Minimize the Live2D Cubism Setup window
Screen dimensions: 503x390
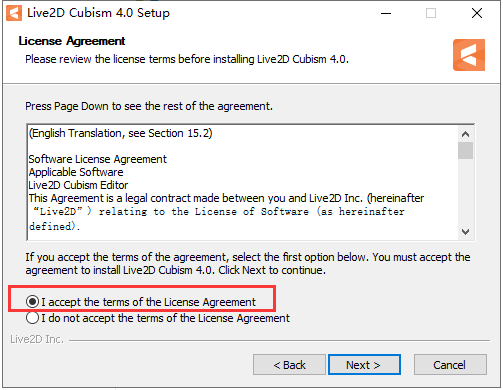tap(386, 13)
